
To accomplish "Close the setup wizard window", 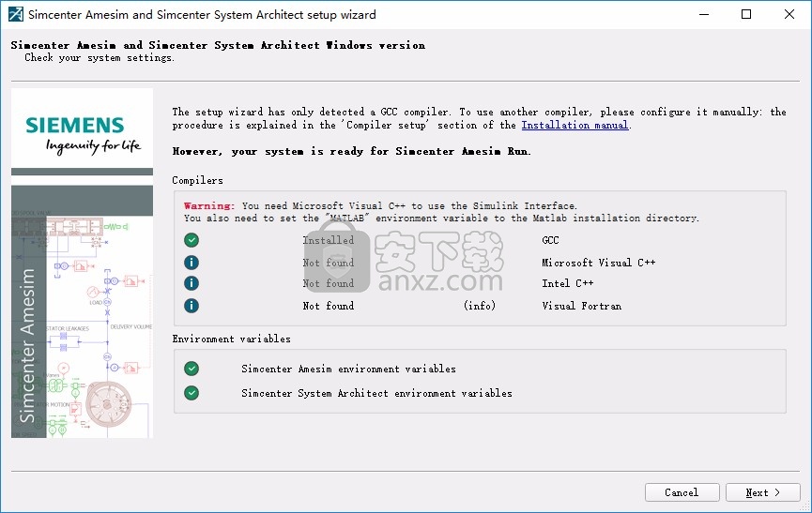I will (789, 14).
